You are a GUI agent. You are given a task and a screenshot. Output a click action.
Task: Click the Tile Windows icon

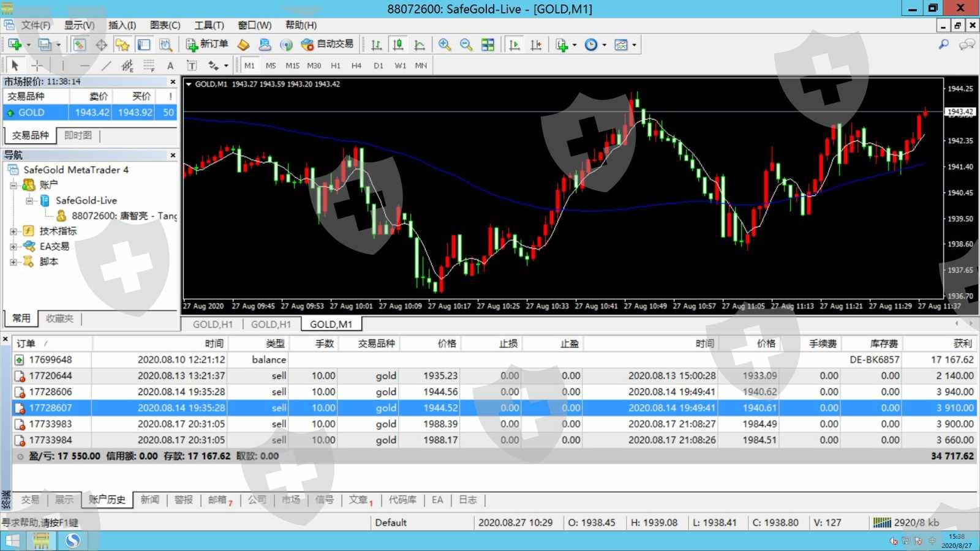(488, 45)
